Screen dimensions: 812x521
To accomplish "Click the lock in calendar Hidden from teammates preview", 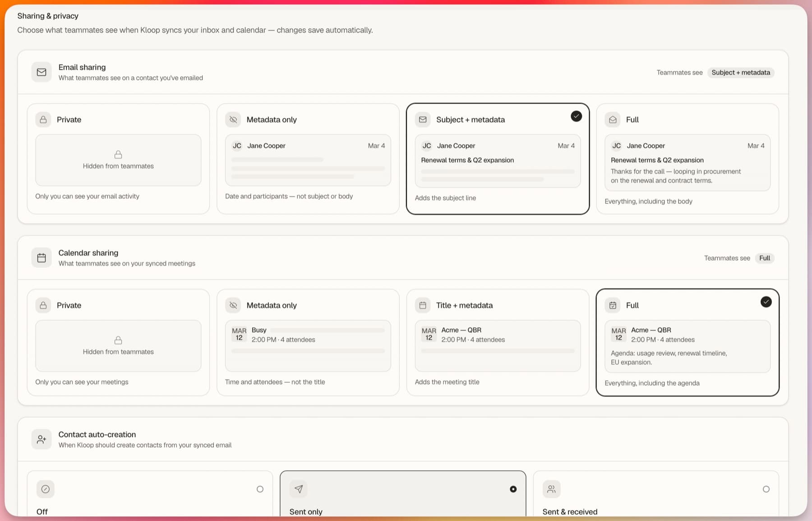I will (x=118, y=340).
